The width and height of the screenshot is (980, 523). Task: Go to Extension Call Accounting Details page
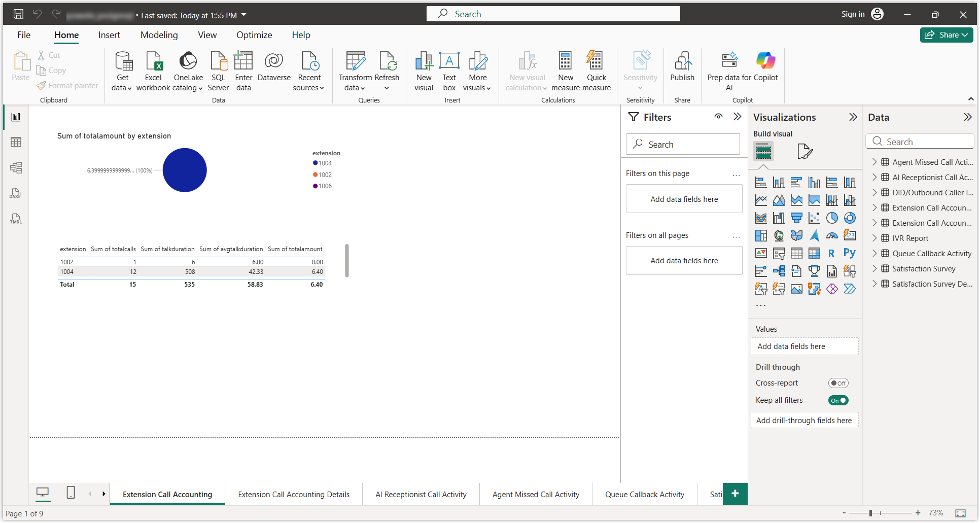(x=294, y=495)
